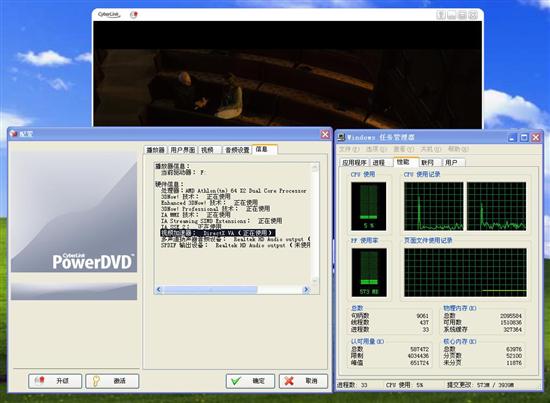Click the CPU 使用: 5% status bar entry
The width and height of the screenshot is (550, 403).
click(x=404, y=385)
